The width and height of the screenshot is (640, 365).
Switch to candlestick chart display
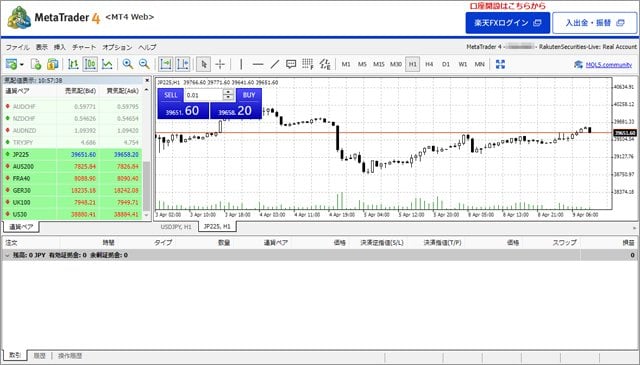click(90, 64)
